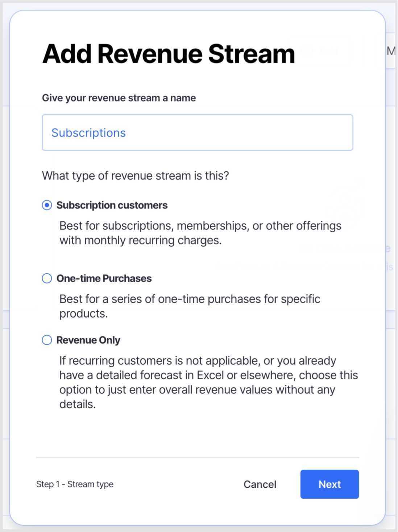
Task: Click the faded plus icon beside Add
Action: coord(308,52)
